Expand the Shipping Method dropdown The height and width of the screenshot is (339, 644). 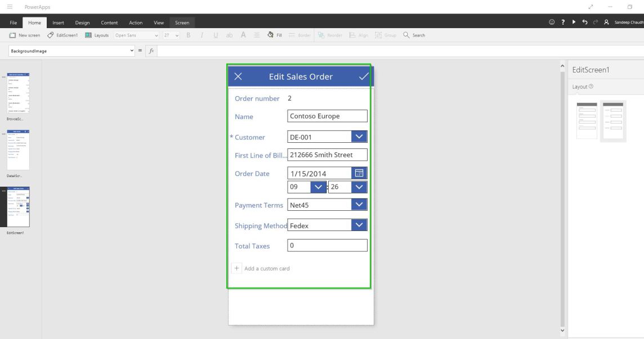pos(359,225)
